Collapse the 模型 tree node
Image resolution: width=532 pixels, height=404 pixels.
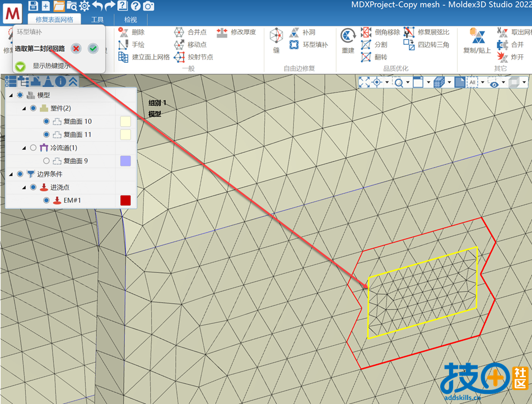click(x=11, y=95)
